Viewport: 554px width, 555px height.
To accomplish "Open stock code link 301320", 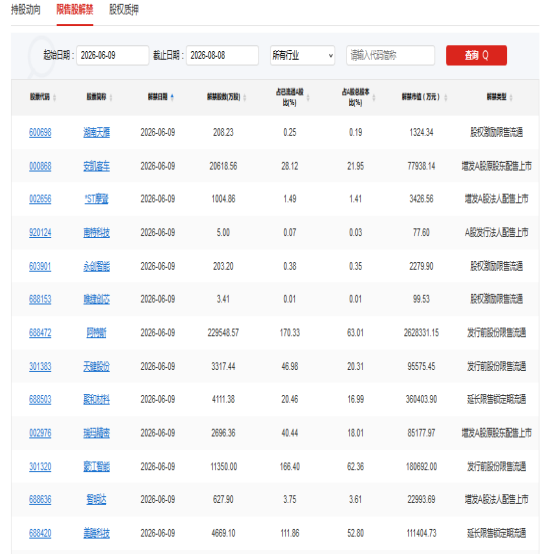I will pos(40,467).
